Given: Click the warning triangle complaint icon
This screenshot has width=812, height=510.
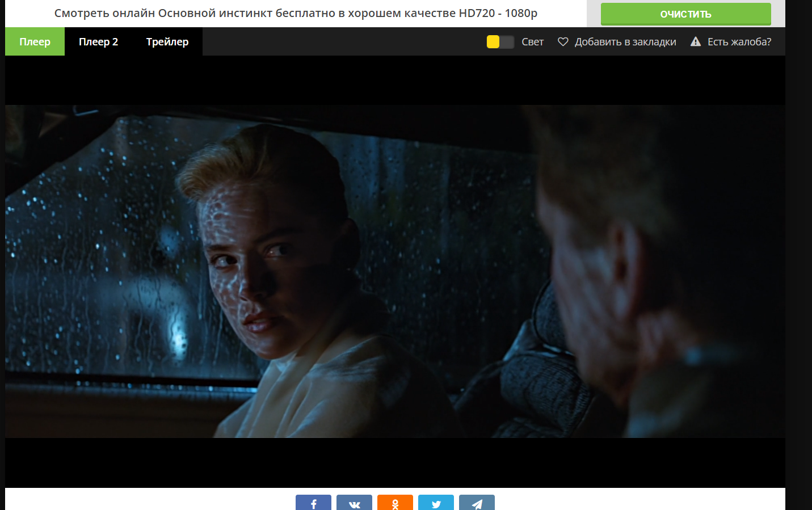Looking at the screenshot, I should click(696, 41).
